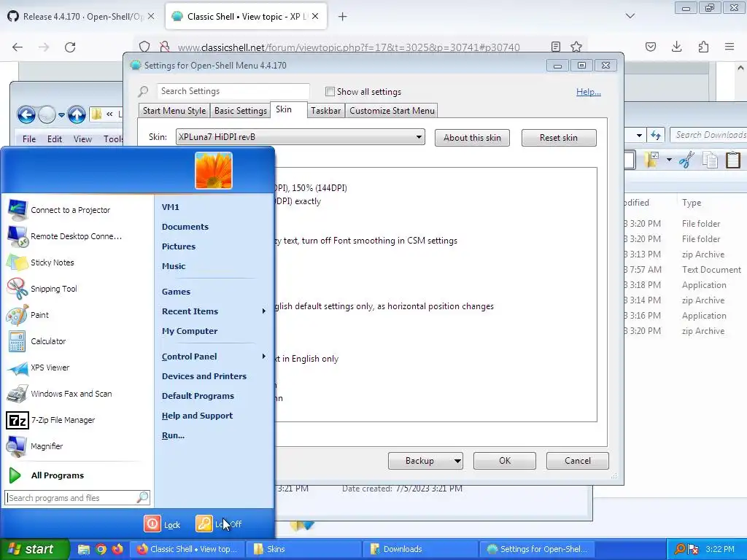Image resolution: width=747 pixels, height=560 pixels.
Task: Click the scissors cut icon in Downloads window
Action: (x=686, y=160)
